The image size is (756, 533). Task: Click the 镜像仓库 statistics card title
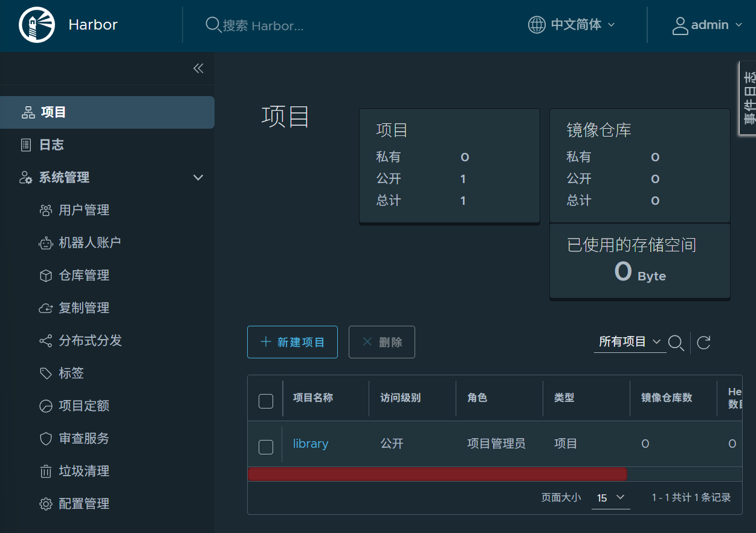coord(599,130)
